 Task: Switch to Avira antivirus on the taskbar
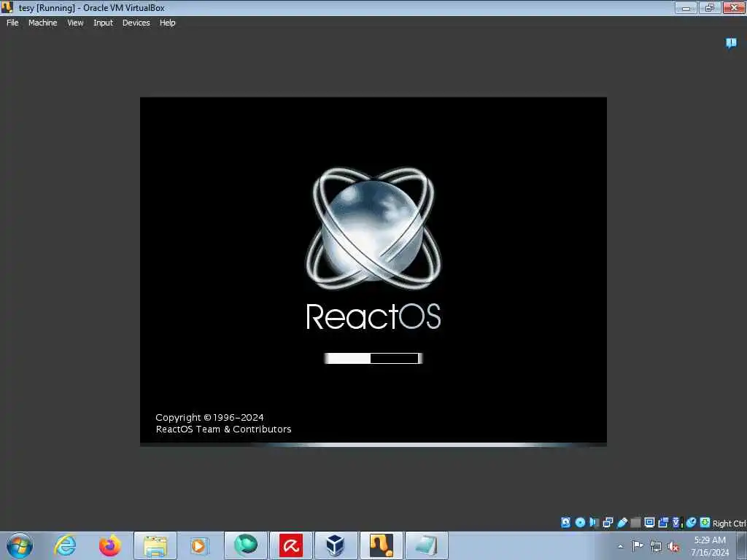pyautogui.click(x=291, y=545)
